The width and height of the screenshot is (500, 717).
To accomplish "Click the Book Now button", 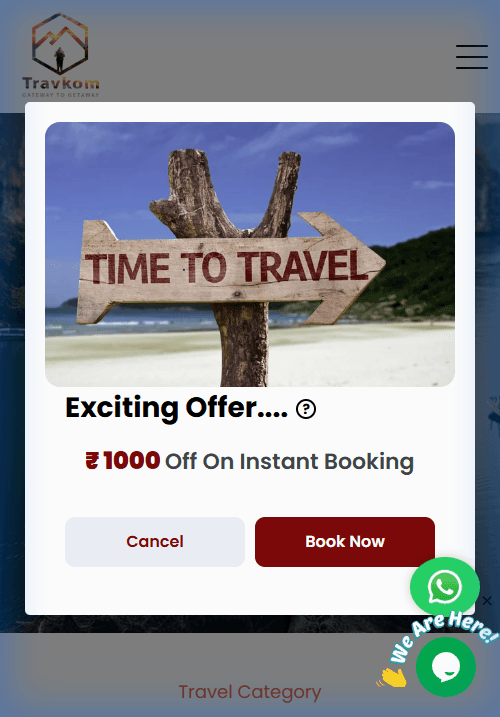I will point(344,542).
